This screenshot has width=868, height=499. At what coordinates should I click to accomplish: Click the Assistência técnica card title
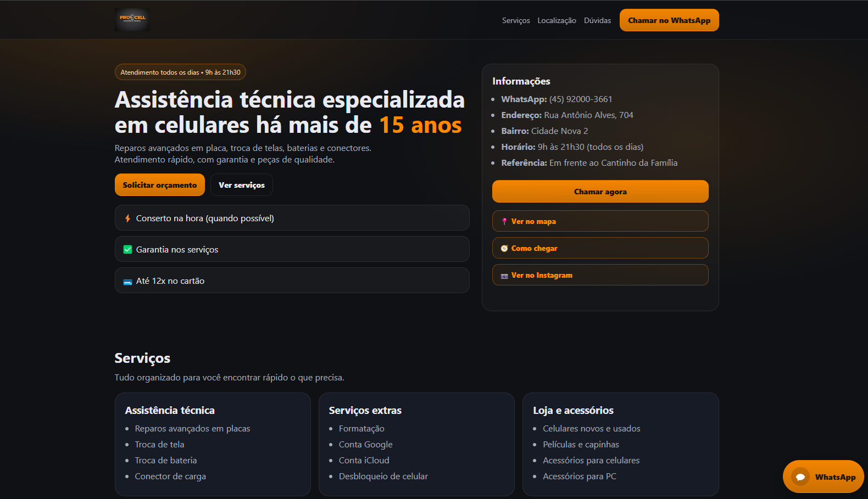click(x=170, y=411)
